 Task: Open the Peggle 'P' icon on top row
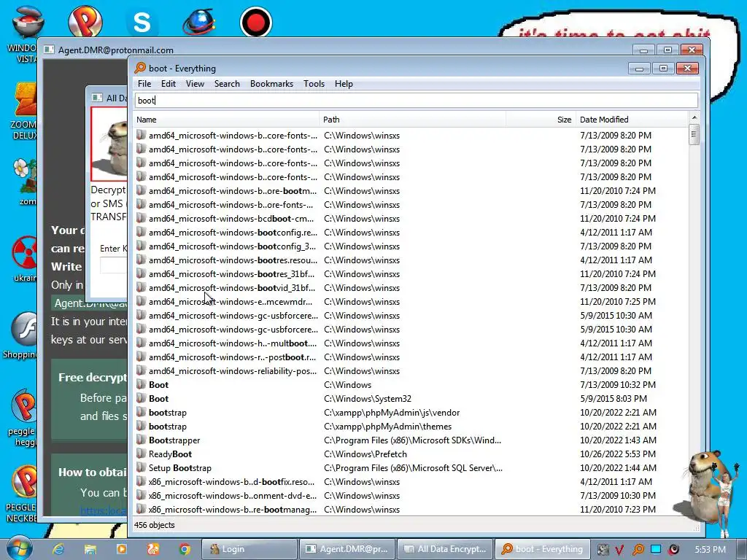click(x=85, y=21)
